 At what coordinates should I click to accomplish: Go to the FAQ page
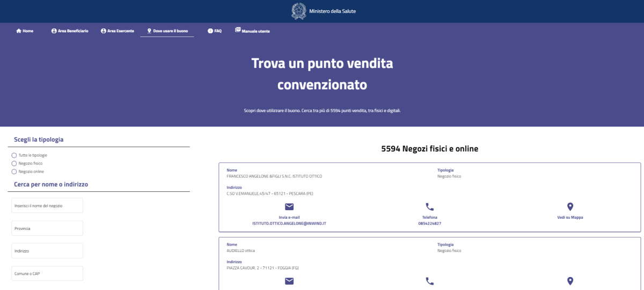[215, 31]
